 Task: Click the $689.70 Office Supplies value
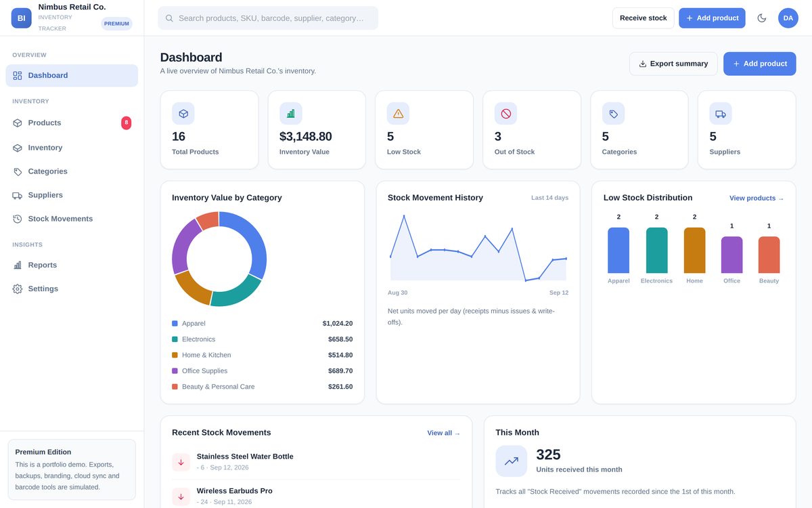[x=340, y=371]
